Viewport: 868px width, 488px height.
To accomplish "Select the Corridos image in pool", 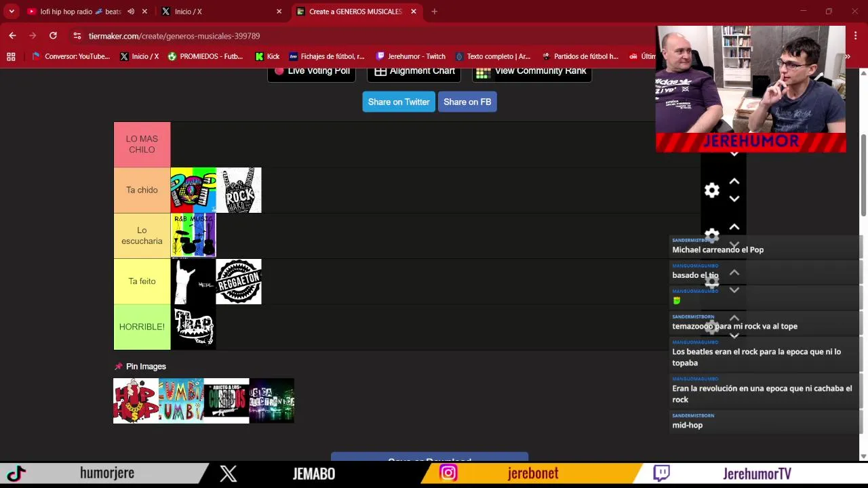I will 226,401.
